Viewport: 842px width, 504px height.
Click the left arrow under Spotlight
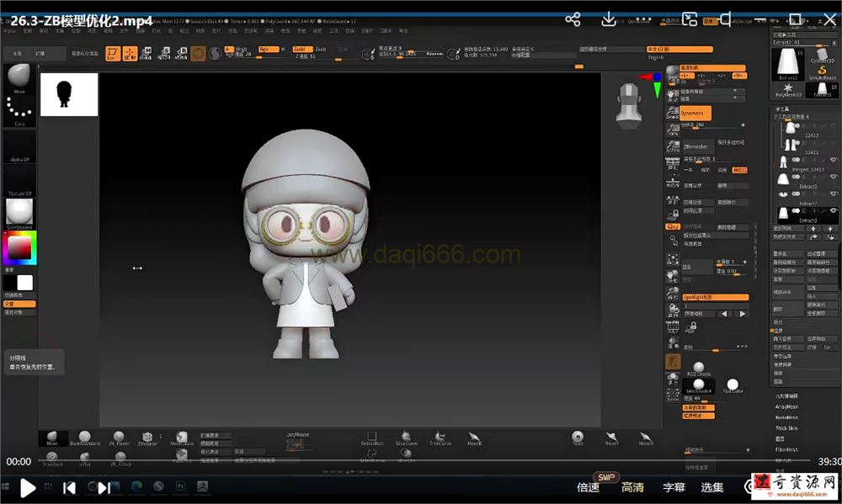(724, 314)
